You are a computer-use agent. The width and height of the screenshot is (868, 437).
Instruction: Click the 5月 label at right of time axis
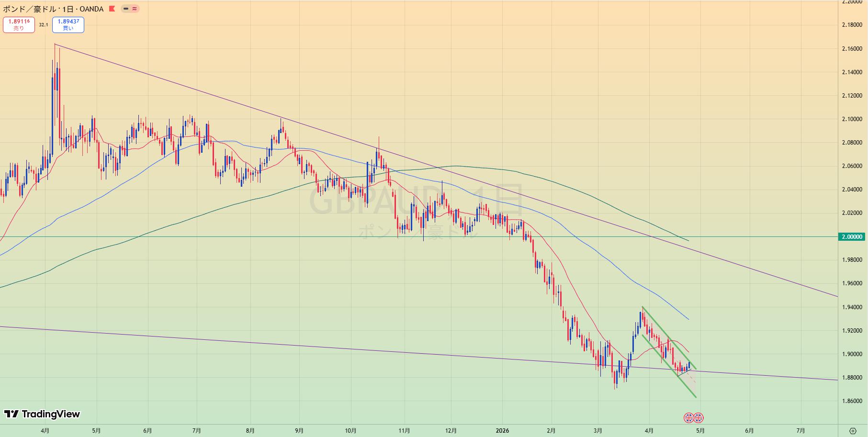700,431
